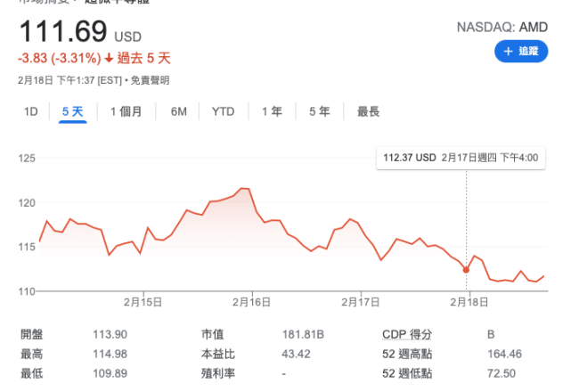Click the 過去 5 天 period text
The image size is (571, 392).
(x=143, y=58)
